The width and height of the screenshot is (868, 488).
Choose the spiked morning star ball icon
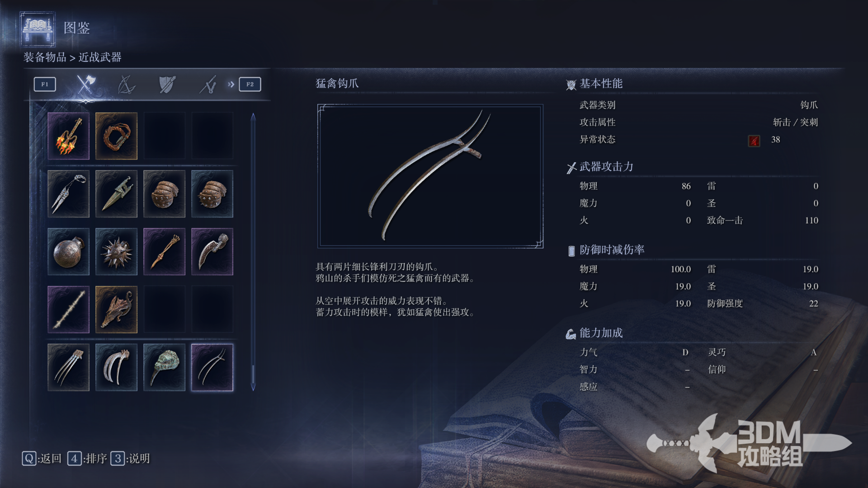pyautogui.click(x=116, y=252)
